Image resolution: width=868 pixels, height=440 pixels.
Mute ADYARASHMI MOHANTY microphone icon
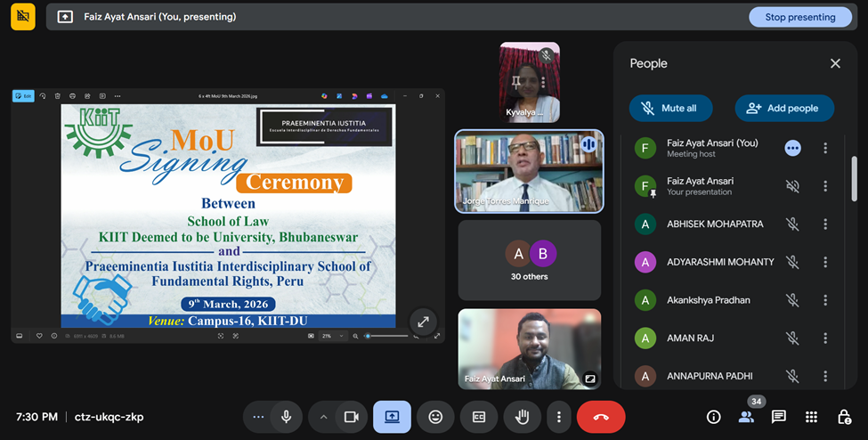(792, 262)
